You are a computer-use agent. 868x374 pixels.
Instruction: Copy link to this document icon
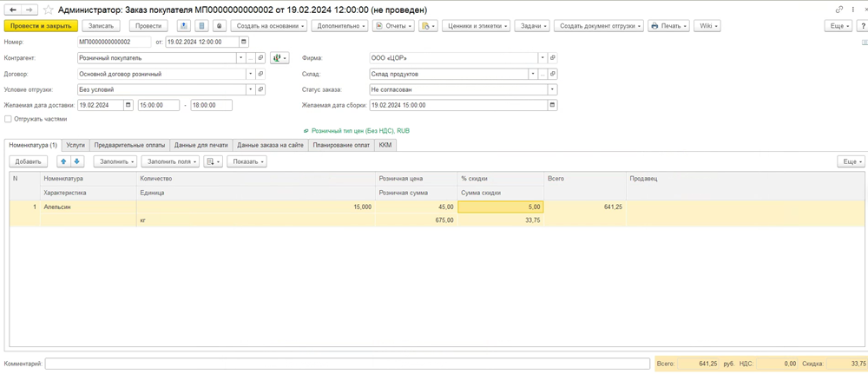(x=839, y=10)
